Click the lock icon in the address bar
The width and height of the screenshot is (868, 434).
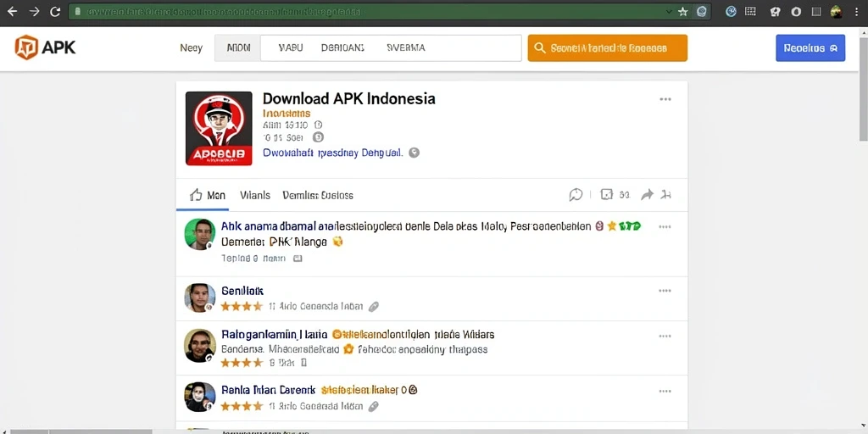(x=77, y=12)
